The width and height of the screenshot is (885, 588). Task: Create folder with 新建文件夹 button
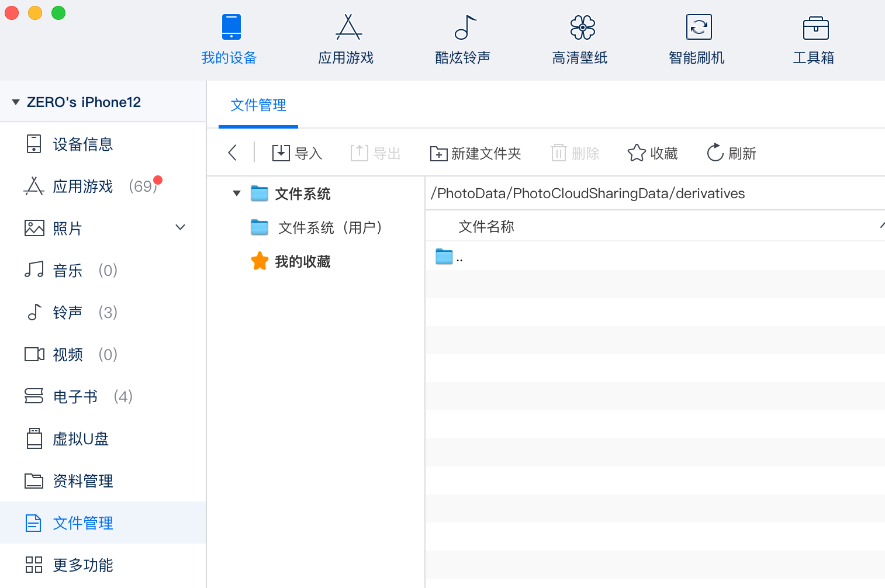pos(475,153)
